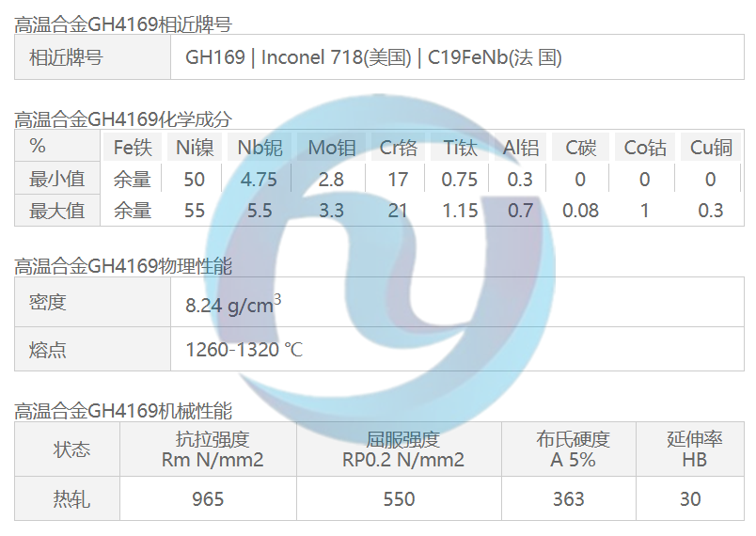Click the Ti minimum value 0.75

point(460,180)
